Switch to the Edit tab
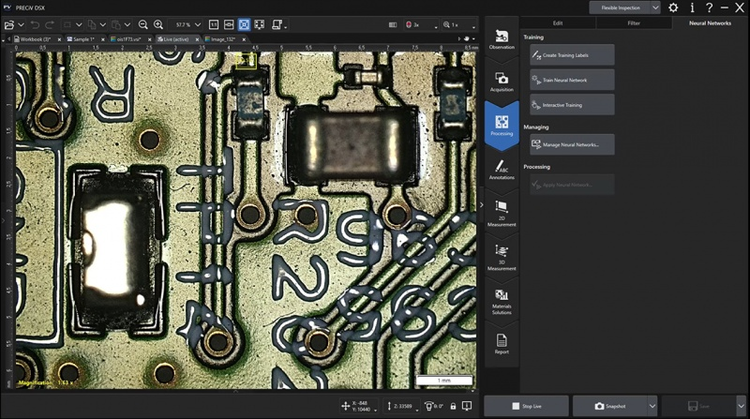Viewport: 750px width, 419px height. click(557, 21)
